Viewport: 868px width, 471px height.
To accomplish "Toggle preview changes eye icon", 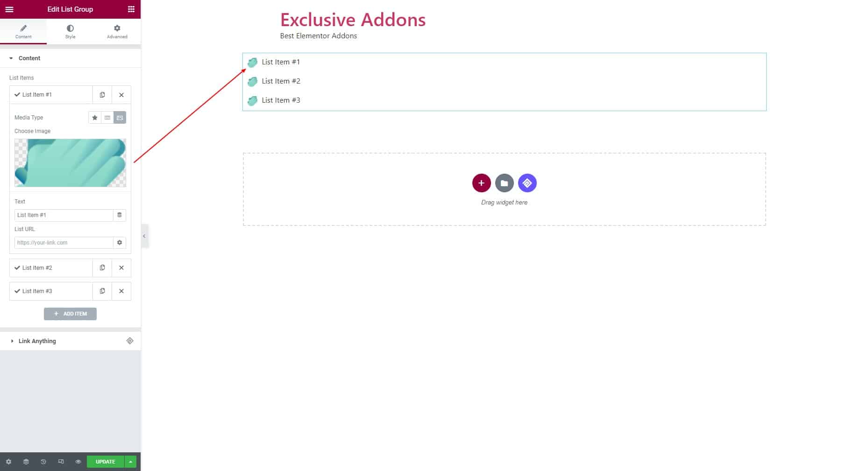I will pyautogui.click(x=78, y=462).
